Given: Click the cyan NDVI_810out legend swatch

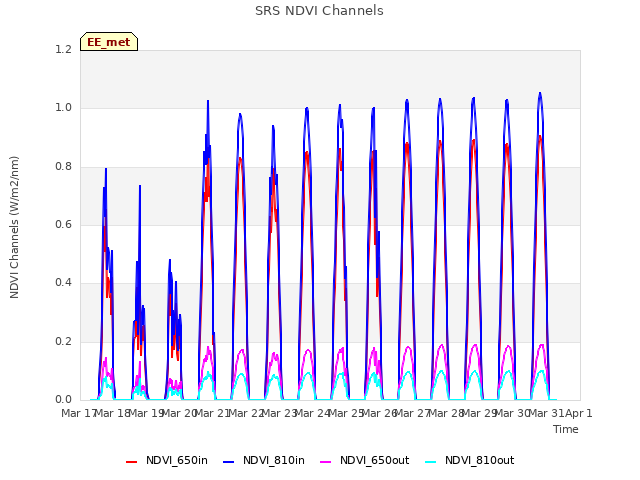Looking at the screenshot, I should click(431, 461).
